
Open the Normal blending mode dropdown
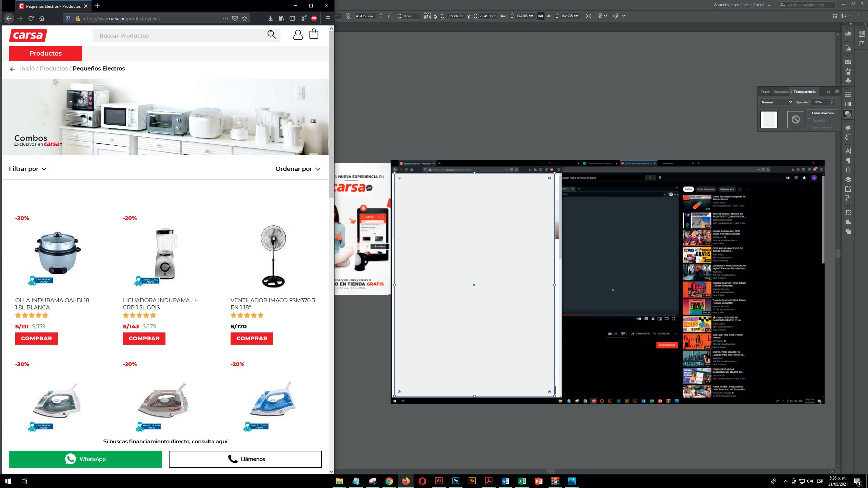pyautogui.click(x=776, y=102)
